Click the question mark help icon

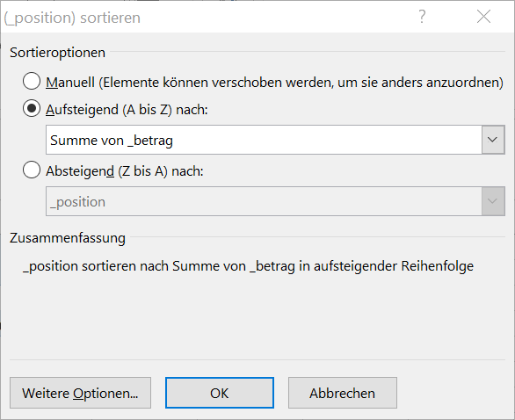(x=422, y=17)
